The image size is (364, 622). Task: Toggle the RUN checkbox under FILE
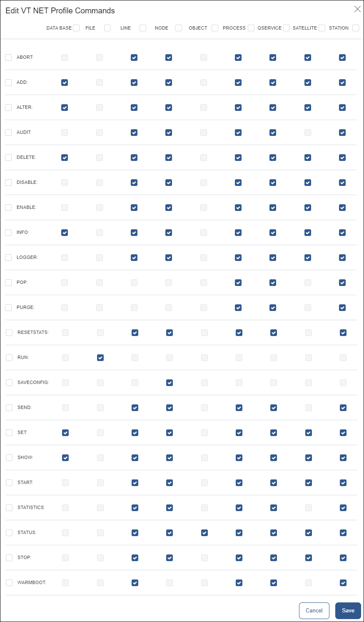100,357
